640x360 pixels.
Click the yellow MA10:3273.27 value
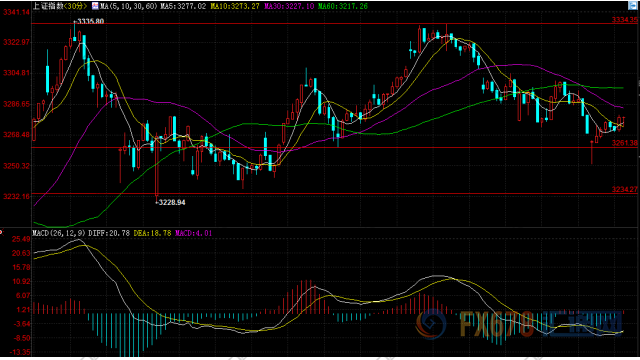(235, 6)
